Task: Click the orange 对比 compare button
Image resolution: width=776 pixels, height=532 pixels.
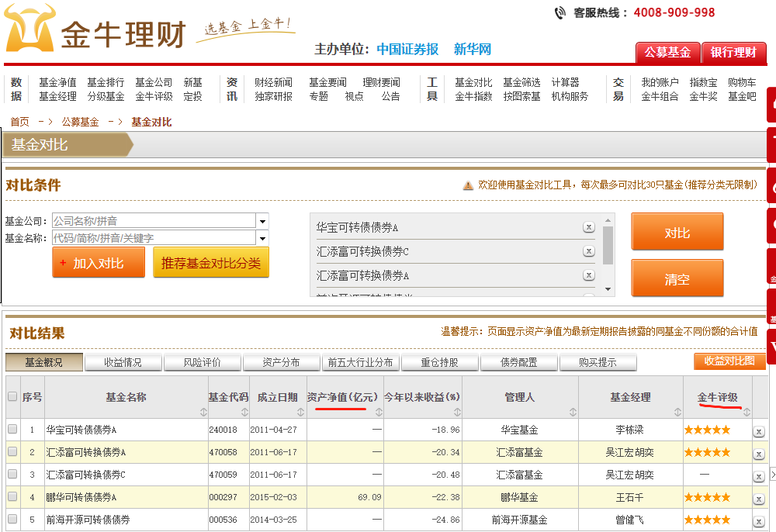Action: (677, 230)
